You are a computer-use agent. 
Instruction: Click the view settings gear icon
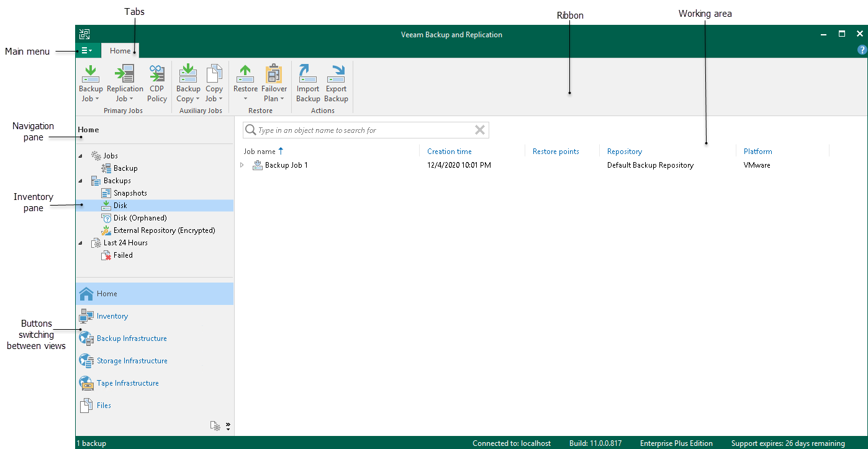click(215, 426)
